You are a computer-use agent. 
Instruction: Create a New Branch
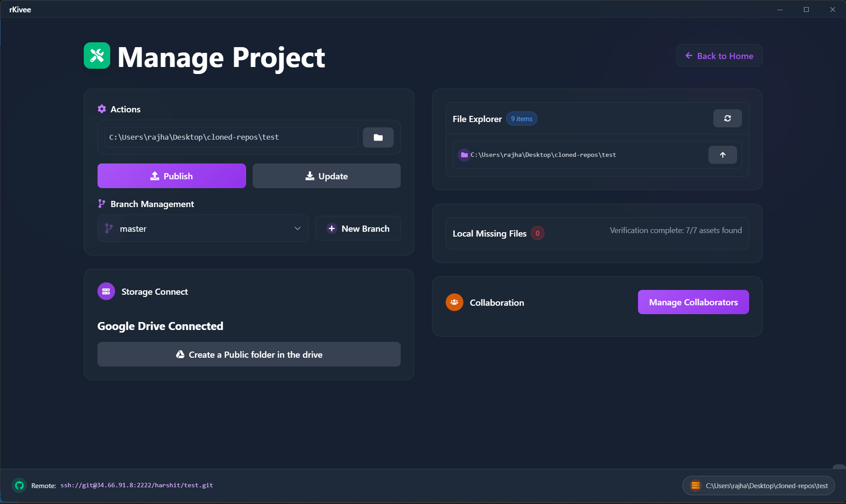click(358, 229)
